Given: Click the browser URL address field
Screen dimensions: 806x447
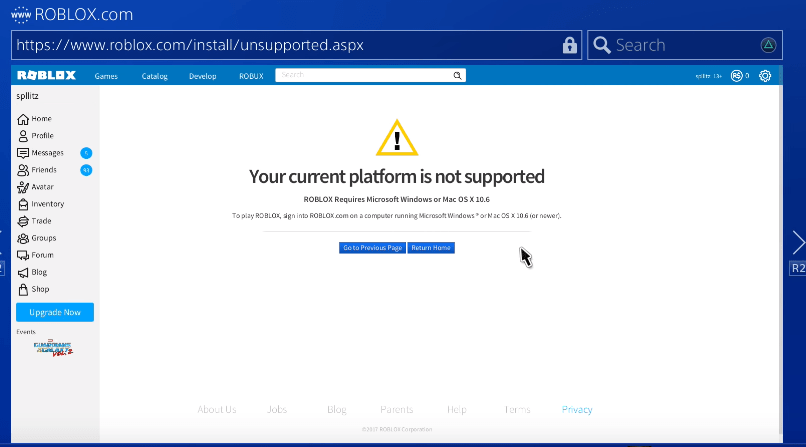Looking at the screenshot, I should 296,45.
